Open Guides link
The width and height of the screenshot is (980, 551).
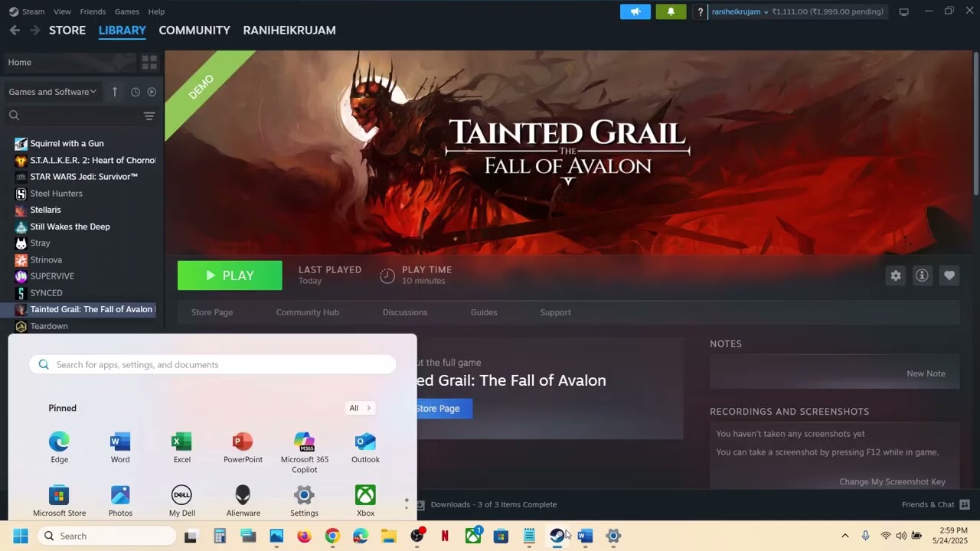(x=484, y=312)
